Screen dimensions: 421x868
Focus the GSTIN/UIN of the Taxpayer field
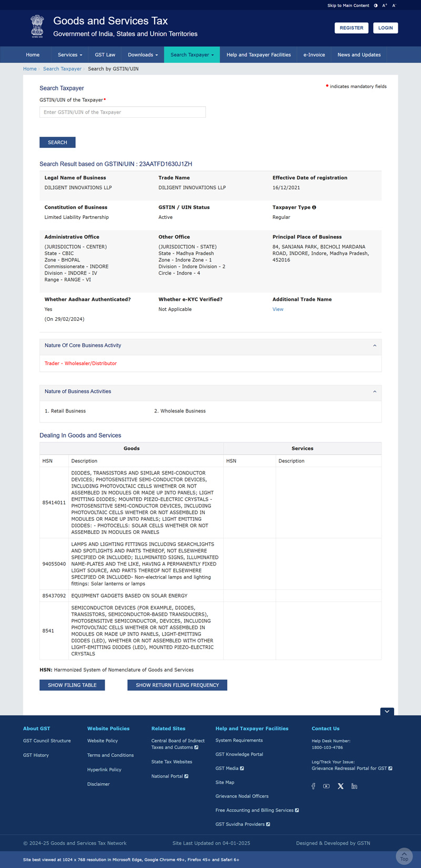[123, 112]
